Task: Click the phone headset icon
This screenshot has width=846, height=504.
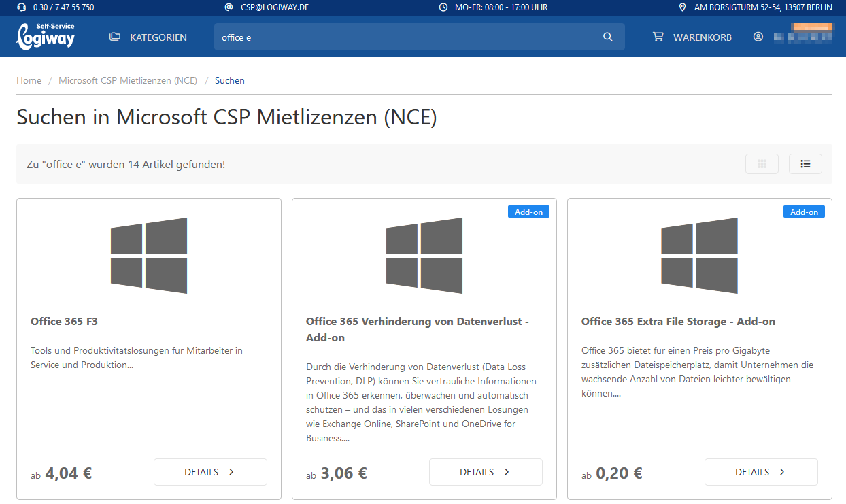Action: (x=21, y=7)
